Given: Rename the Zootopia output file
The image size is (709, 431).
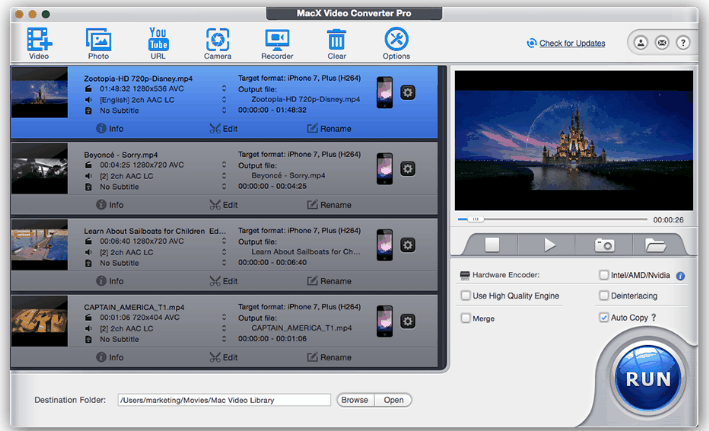Looking at the screenshot, I should 329,129.
